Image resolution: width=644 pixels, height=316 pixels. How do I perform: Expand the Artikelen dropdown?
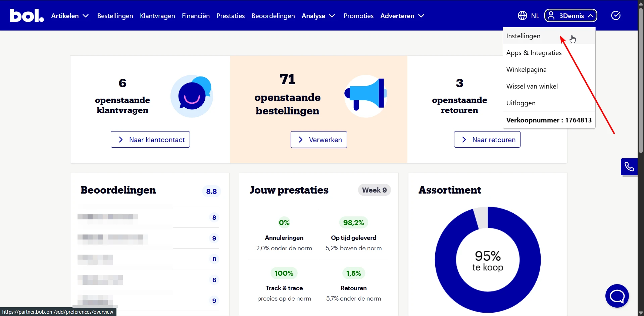point(70,15)
